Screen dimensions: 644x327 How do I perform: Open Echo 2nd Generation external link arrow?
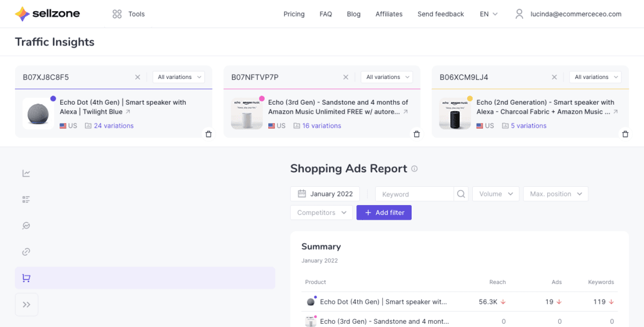615,112
